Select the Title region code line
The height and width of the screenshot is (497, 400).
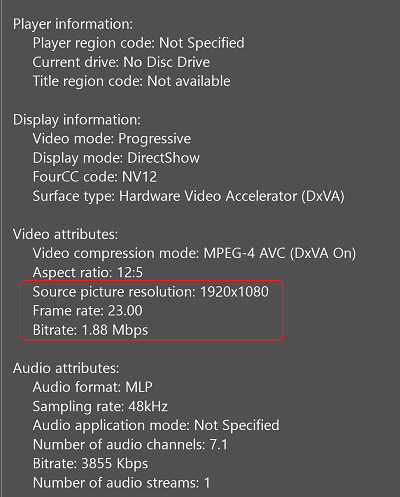point(131,81)
